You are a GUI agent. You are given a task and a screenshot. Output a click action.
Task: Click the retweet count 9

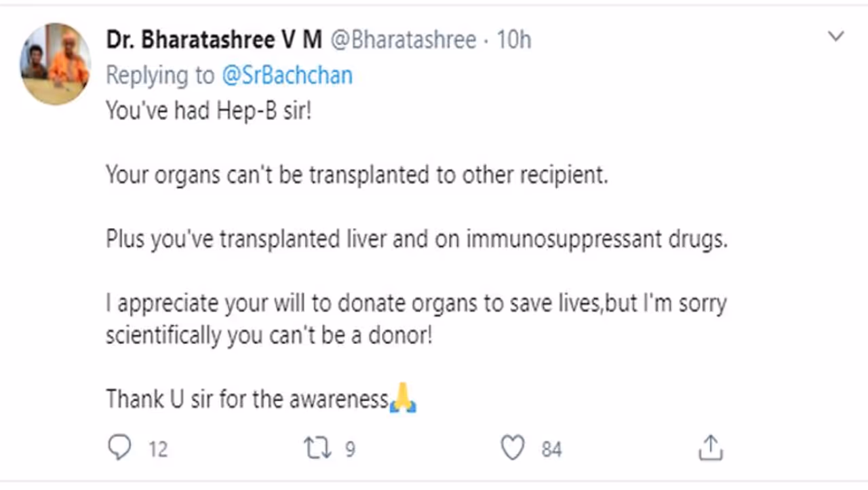(x=350, y=449)
